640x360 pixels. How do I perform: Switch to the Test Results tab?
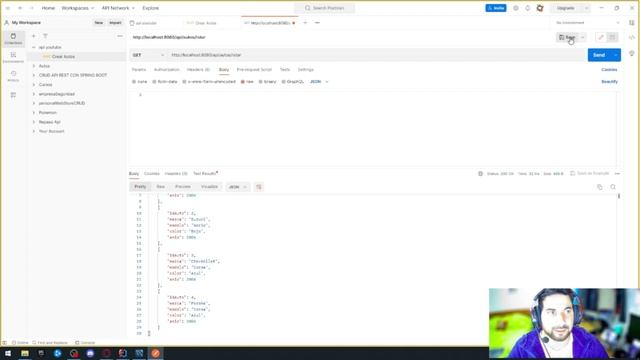click(205, 173)
